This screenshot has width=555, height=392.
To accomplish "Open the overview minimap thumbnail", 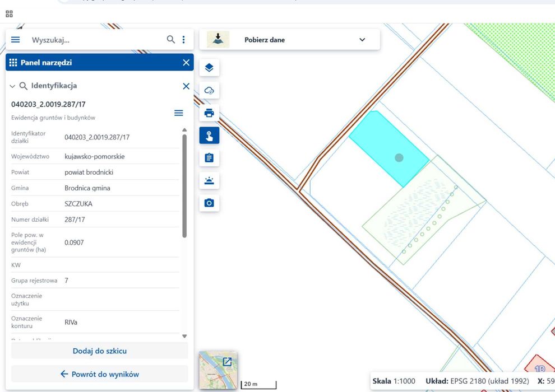I will (218, 370).
